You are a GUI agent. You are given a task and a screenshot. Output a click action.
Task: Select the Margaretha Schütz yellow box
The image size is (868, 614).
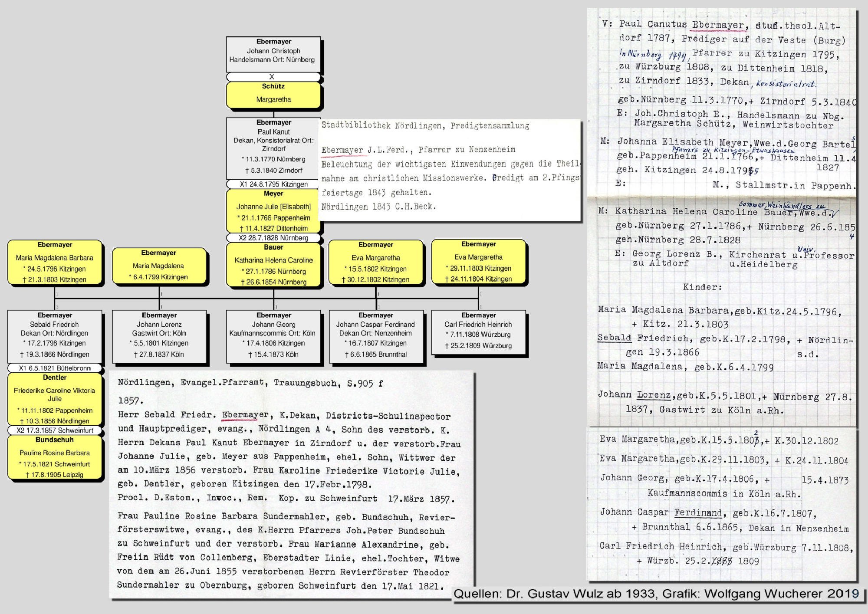coord(273,95)
